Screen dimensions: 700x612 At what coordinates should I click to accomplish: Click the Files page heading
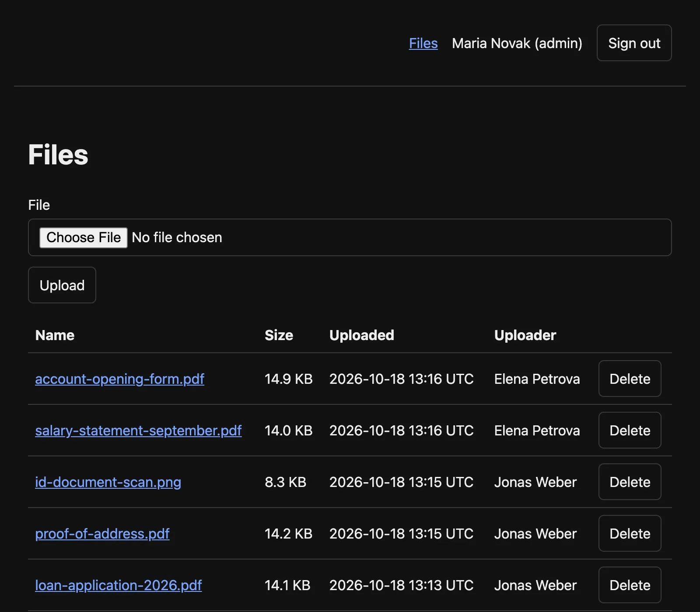point(58,155)
